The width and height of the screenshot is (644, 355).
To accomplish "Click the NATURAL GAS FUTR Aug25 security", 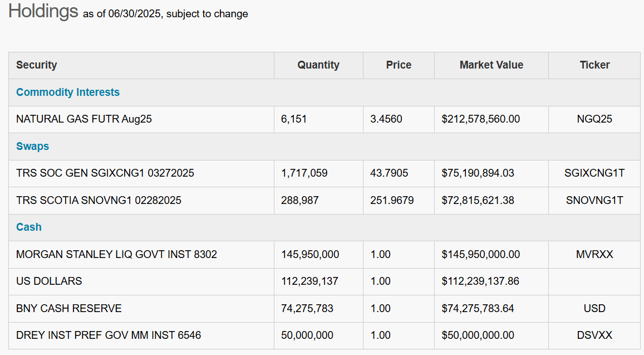I will [x=84, y=119].
